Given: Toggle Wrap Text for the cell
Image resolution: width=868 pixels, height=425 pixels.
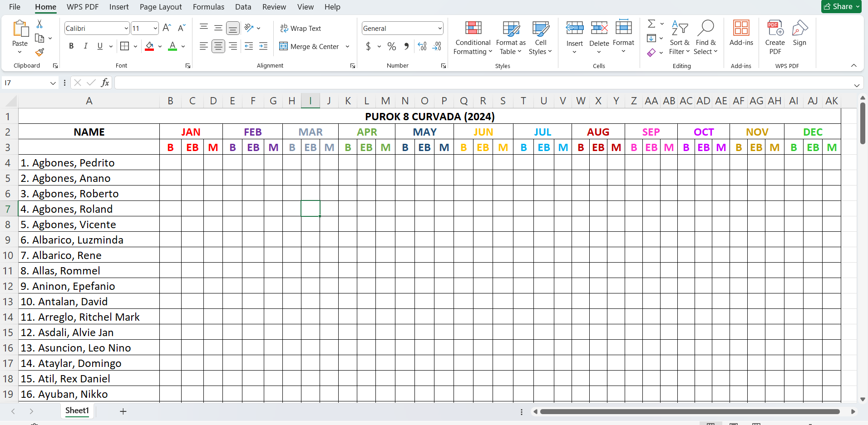Looking at the screenshot, I should (301, 28).
